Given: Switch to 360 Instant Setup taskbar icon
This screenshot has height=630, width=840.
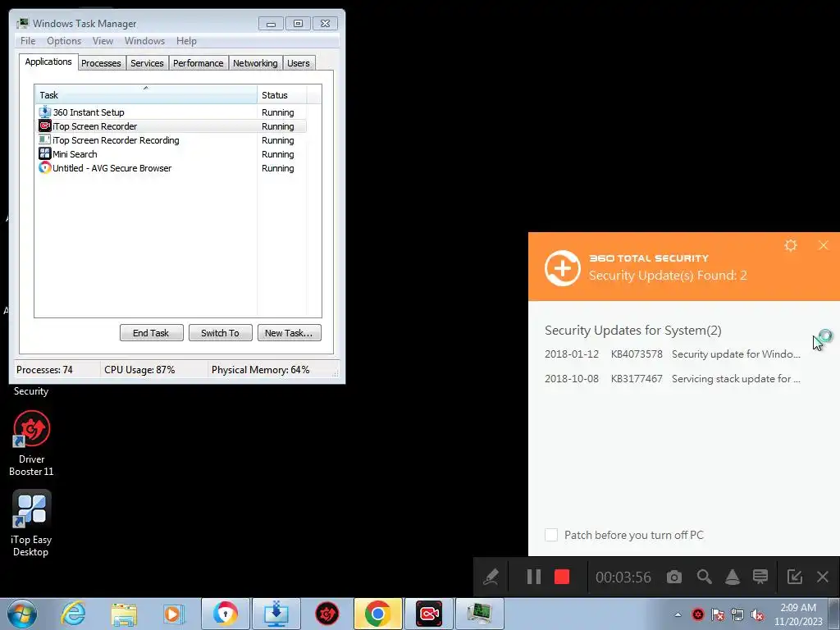Looking at the screenshot, I should coord(276,614).
